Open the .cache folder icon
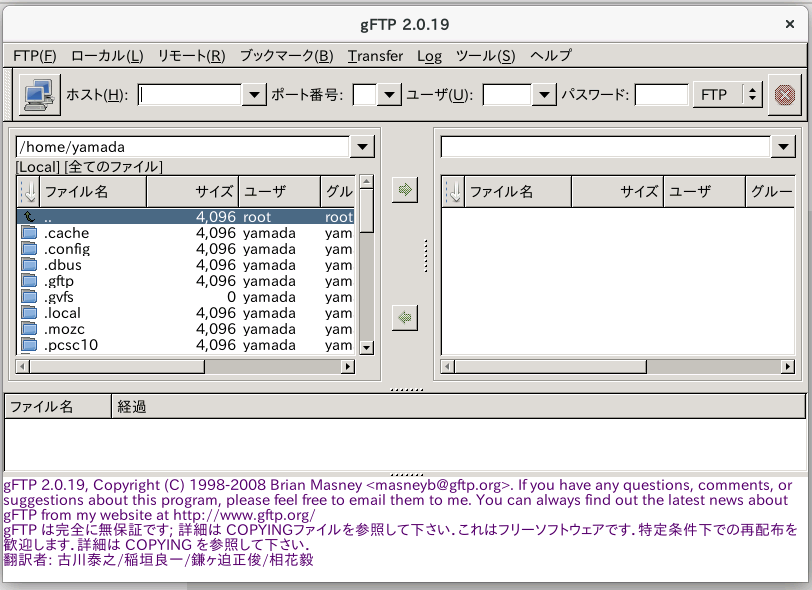 (x=29, y=233)
